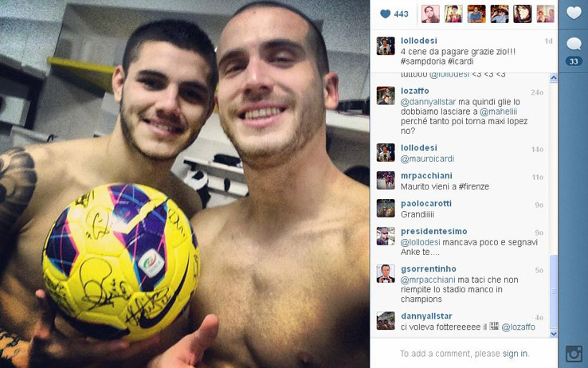The height and width of the screenshot is (368, 588).
Task: Open lozaffo's profile avatar in comments
Action: [x=386, y=96]
